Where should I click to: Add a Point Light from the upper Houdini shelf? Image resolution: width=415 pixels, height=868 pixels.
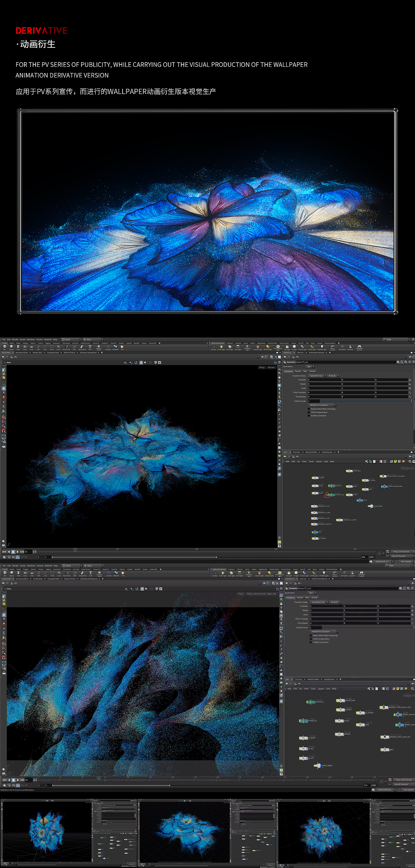221,347
